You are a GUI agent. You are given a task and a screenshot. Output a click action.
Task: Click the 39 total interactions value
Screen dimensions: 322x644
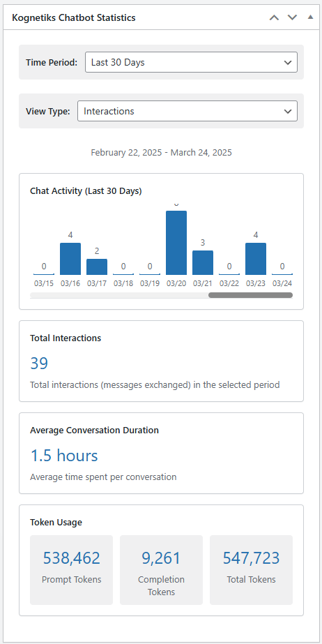pos(39,364)
